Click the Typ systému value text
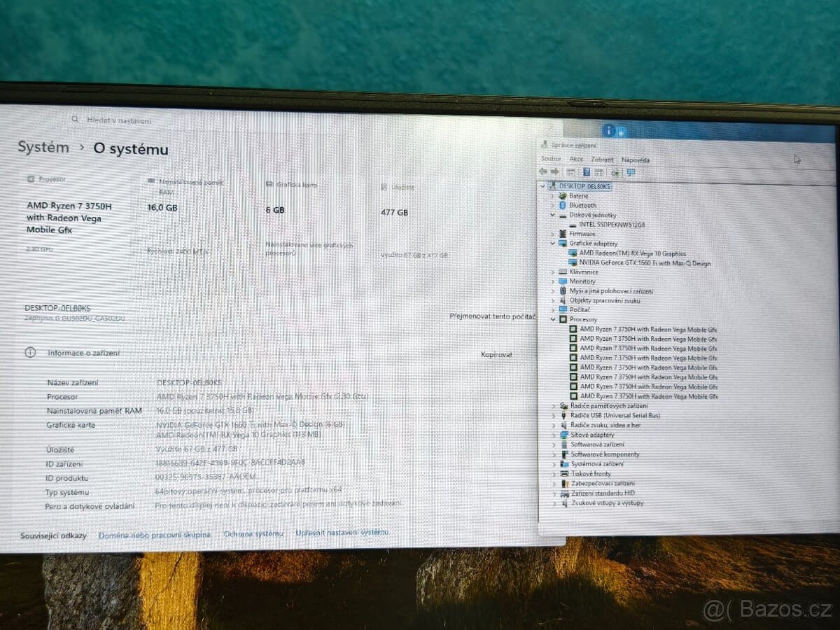The image size is (840, 630). (x=248, y=491)
